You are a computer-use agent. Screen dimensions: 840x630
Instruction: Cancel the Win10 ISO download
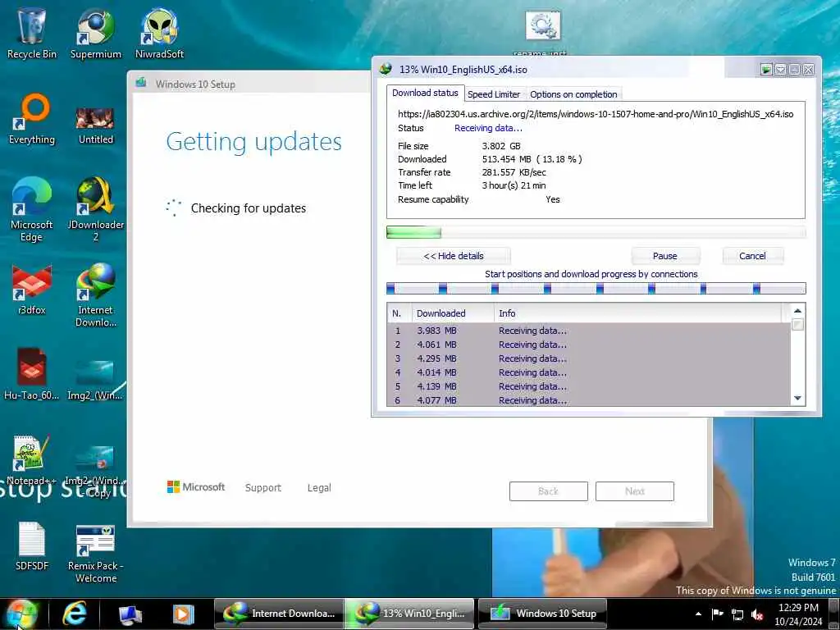[x=752, y=256]
